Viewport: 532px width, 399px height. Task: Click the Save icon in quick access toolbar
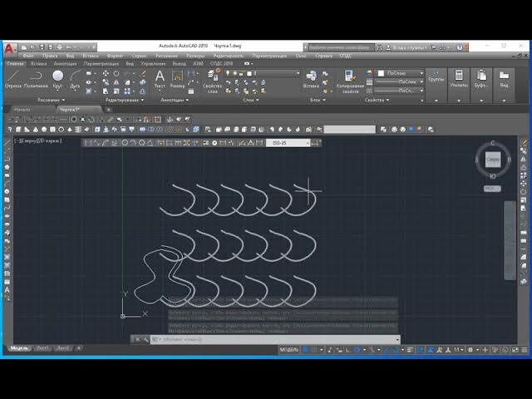point(42,47)
